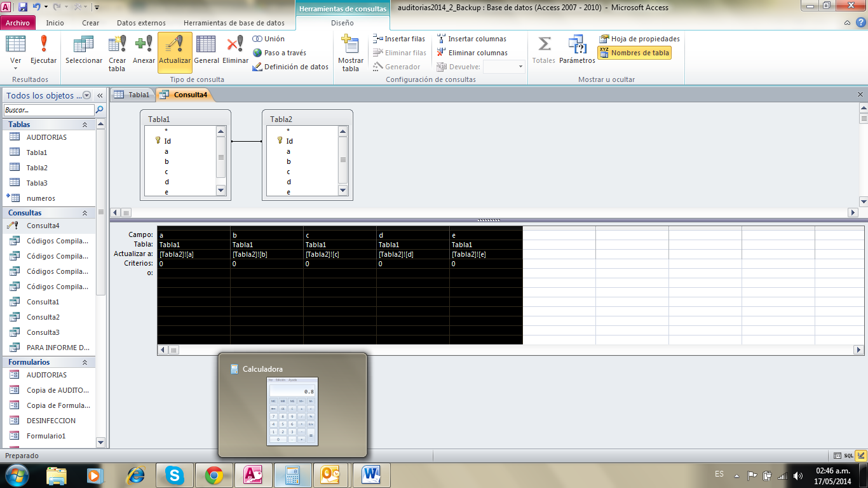Click Insertar columnas

(471, 39)
